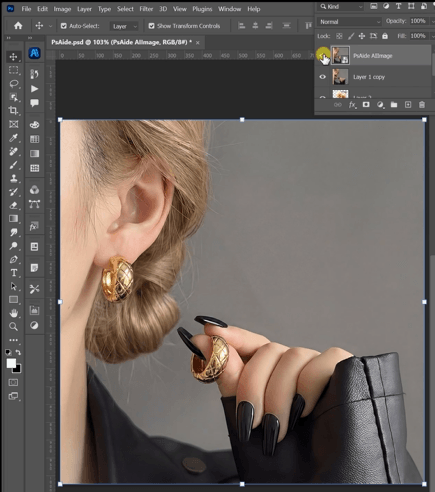Screen dimensions: 435x492
Task: Click the Delete layer trash button
Action: (422, 105)
